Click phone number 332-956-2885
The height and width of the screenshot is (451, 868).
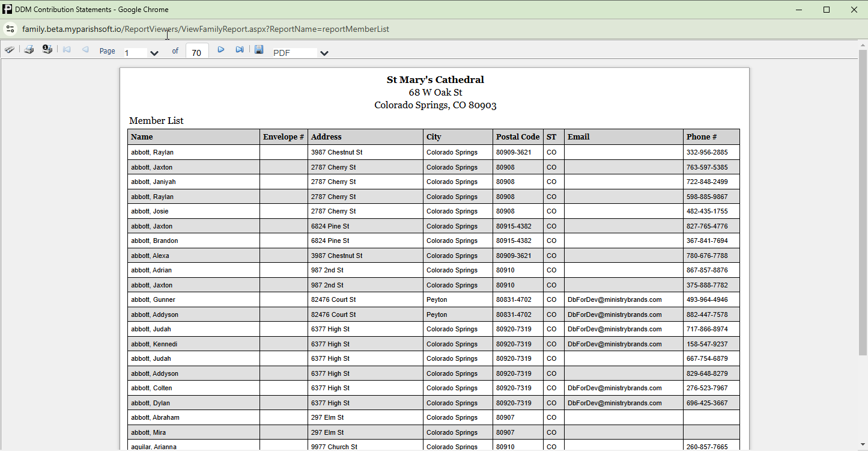click(707, 153)
